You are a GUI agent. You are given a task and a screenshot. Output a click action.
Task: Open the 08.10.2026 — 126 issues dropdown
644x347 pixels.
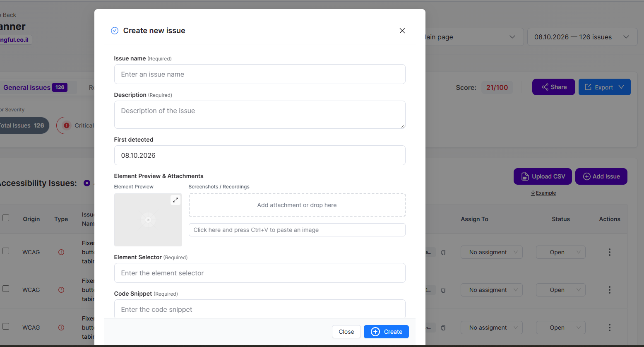582,37
